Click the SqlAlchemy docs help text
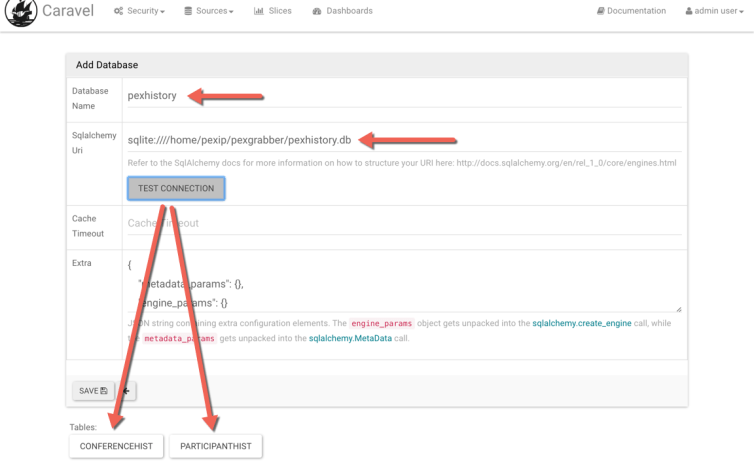Image resolution: width=754 pixels, height=465 pixels. pos(402,163)
